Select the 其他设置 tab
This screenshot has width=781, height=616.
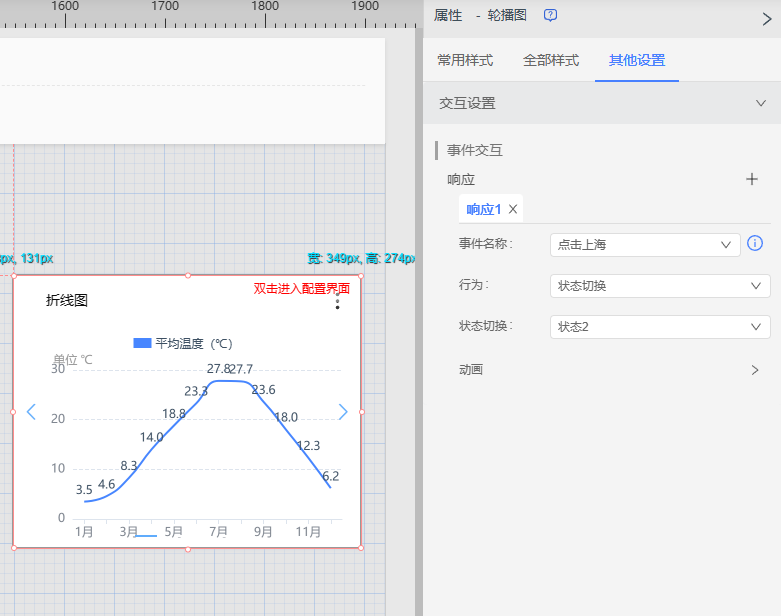point(637,60)
